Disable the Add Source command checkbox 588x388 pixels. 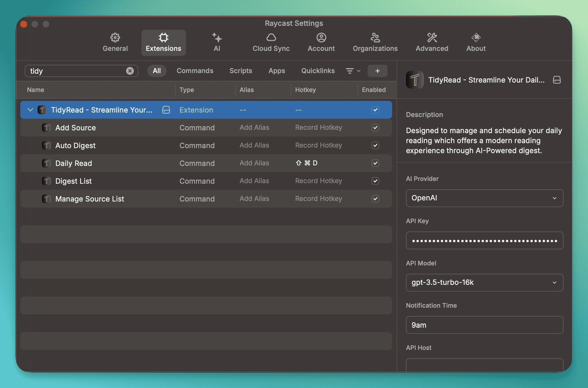[x=375, y=128]
